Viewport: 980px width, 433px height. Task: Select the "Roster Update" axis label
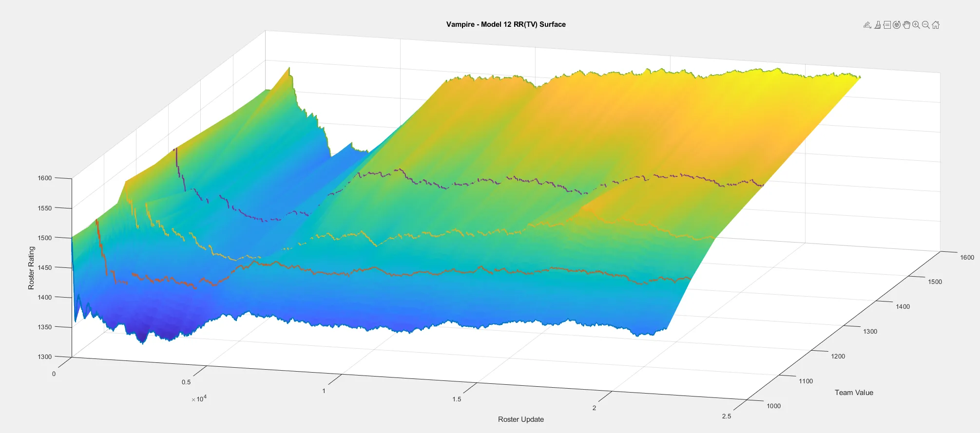click(521, 419)
